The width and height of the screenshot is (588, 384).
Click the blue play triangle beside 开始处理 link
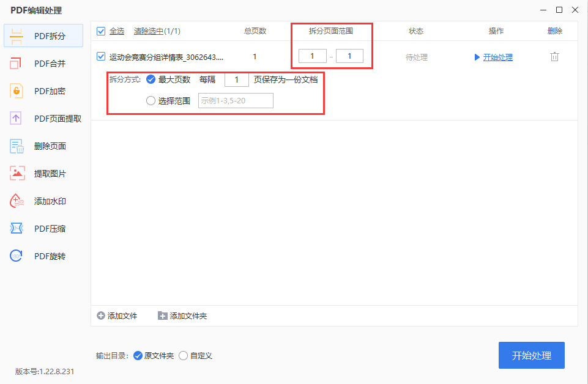[477, 57]
